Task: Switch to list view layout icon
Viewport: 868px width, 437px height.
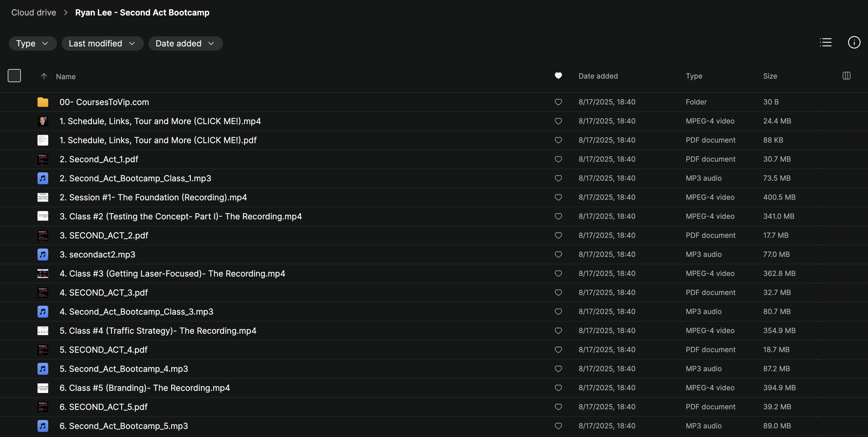Action: point(825,43)
